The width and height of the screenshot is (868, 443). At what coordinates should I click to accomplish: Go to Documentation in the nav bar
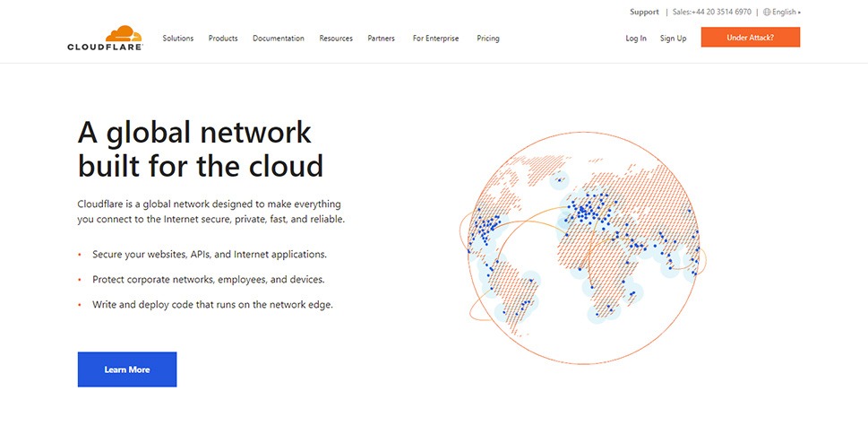click(x=278, y=39)
